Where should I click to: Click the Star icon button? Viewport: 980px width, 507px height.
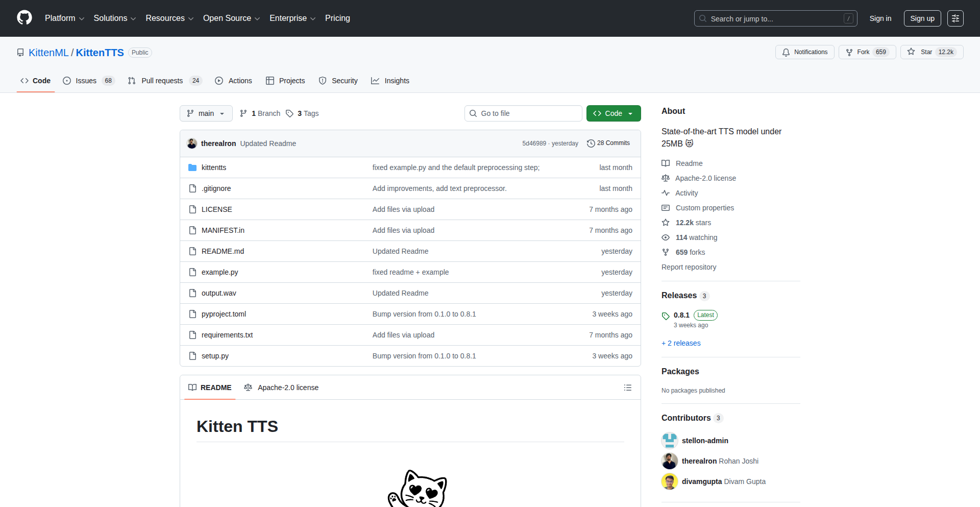pyautogui.click(x=911, y=52)
